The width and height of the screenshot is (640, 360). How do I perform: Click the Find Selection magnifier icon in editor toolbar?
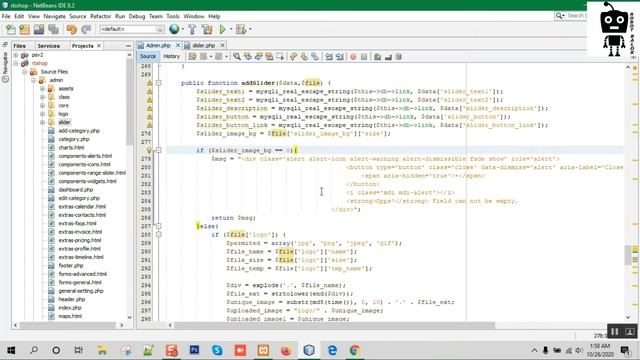pos(237,57)
